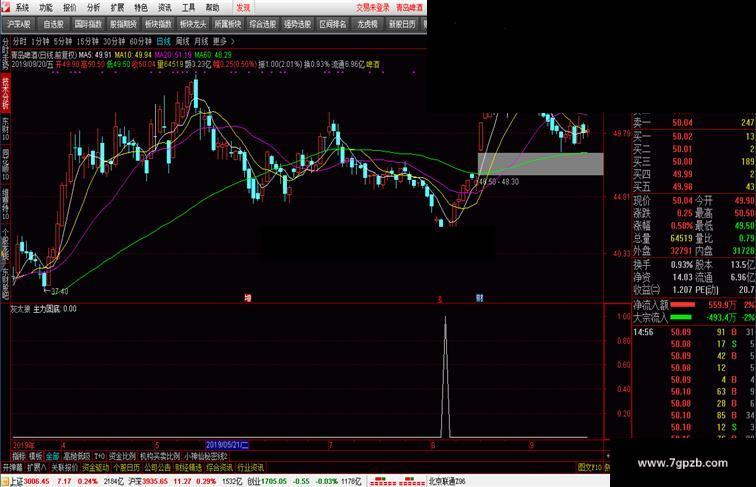This screenshot has width=756, height=487.
Task: Select the 高抛低吸 indicator tab
Action: click(x=77, y=456)
